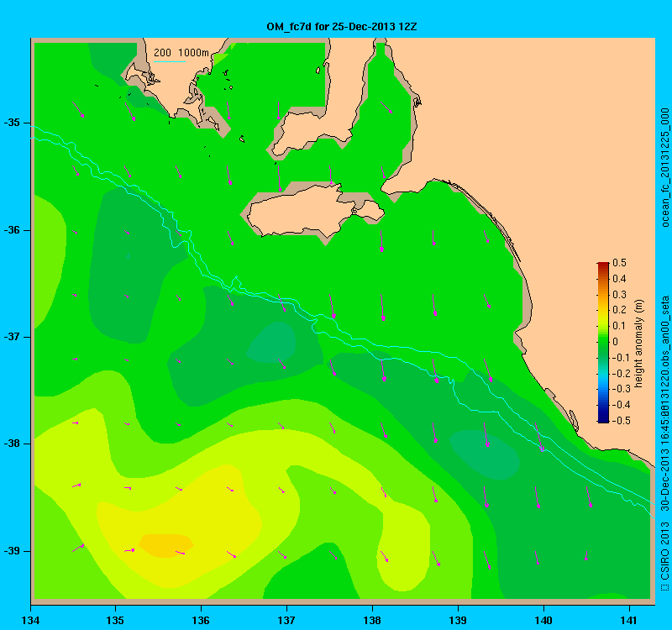This screenshot has height=630, width=672.
Task: Click the '200 1000m' bathymetry contour legend label
Action: tap(181, 53)
